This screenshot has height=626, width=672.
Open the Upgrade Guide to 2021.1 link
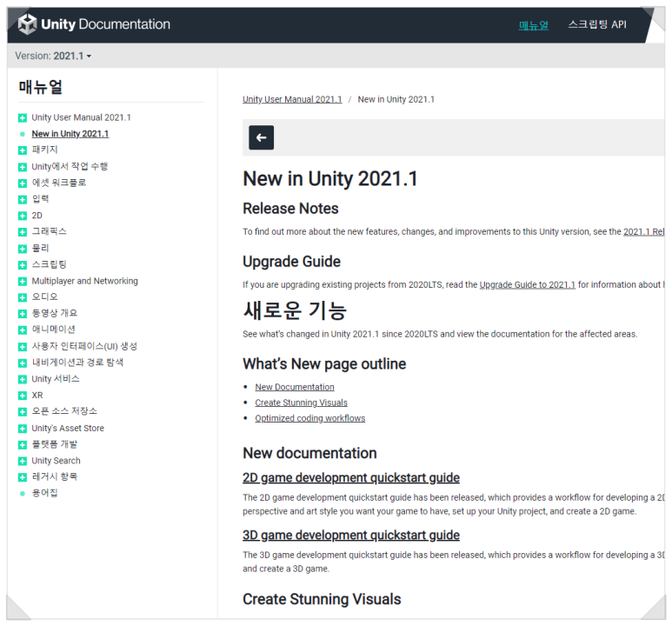527,284
